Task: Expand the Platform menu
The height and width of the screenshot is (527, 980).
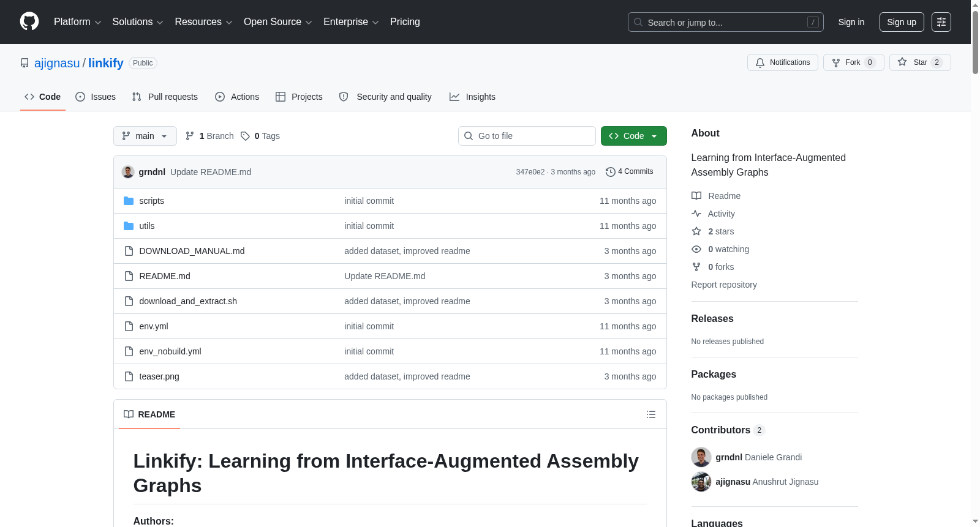Action: pyautogui.click(x=77, y=22)
